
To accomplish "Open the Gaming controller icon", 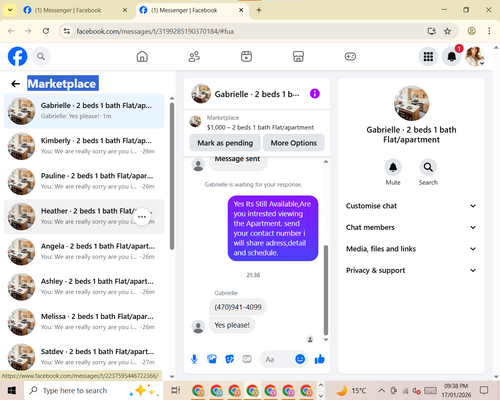I will coord(350,56).
